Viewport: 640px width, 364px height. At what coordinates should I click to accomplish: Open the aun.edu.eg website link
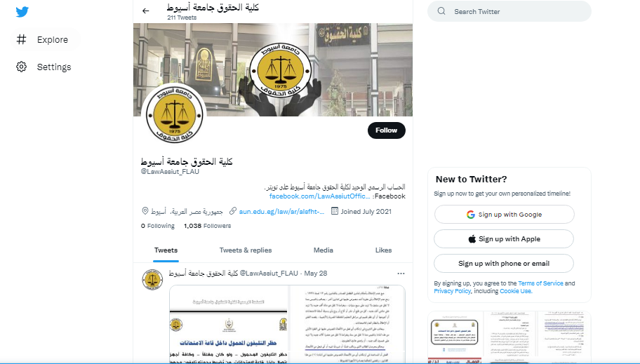[281, 211]
